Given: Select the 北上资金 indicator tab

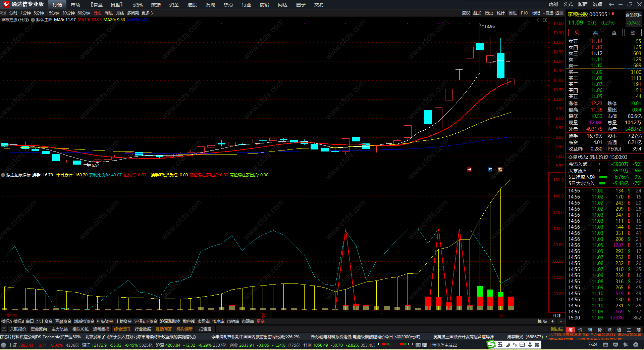Looking at the screenshot, I should pos(45,321).
